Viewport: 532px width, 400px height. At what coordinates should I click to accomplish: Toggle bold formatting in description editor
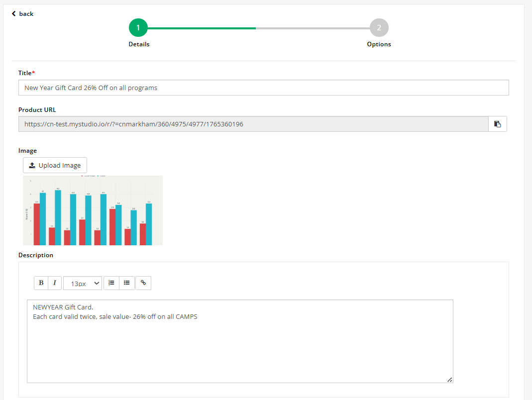(41, 283)
